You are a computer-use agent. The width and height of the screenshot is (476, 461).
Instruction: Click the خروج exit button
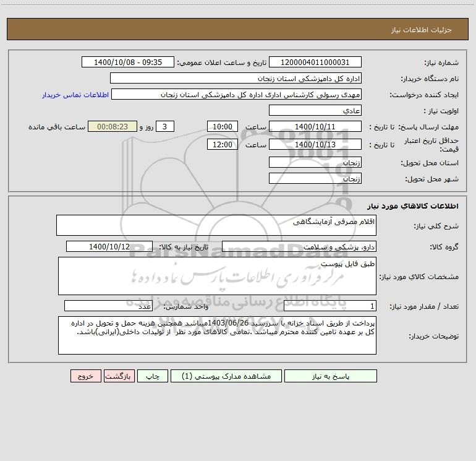coord(85,376)
